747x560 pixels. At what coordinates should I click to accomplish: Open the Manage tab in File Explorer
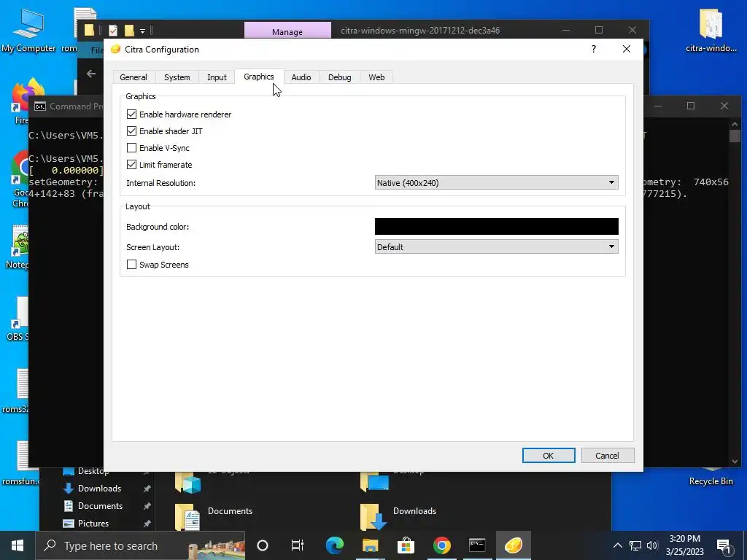287,31
